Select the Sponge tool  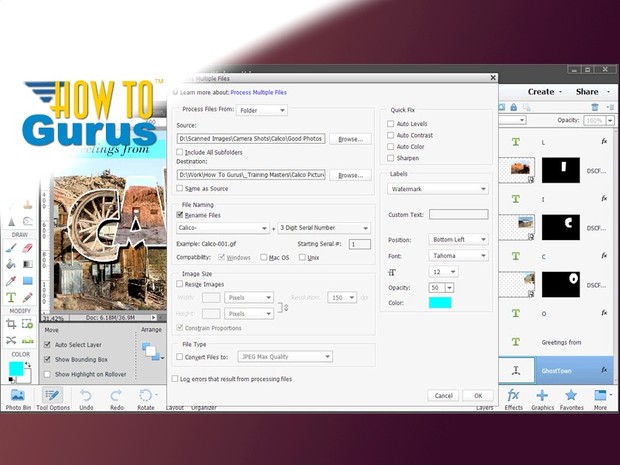click(x=27, y=221)
